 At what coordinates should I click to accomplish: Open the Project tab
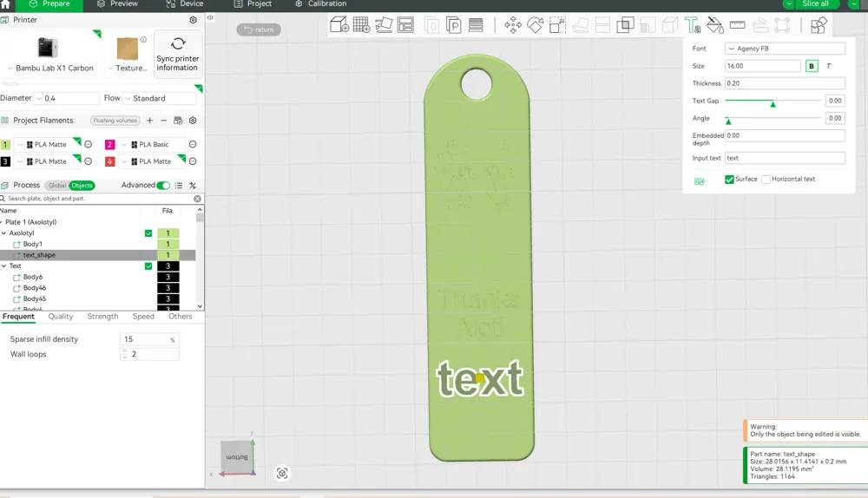click(253, 3)
